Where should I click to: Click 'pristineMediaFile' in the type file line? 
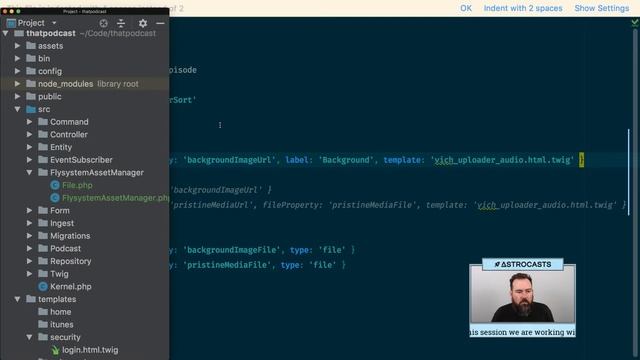[x=227, y=265]
